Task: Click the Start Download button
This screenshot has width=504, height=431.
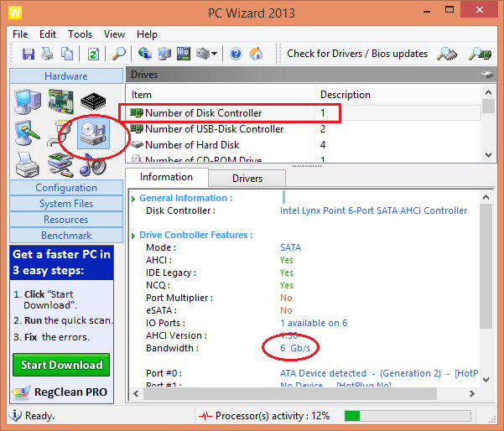Action: coord(61,365)
